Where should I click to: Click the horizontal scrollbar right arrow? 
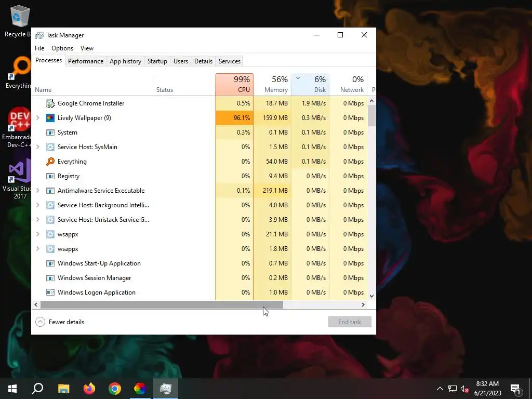tap(363, 304)
